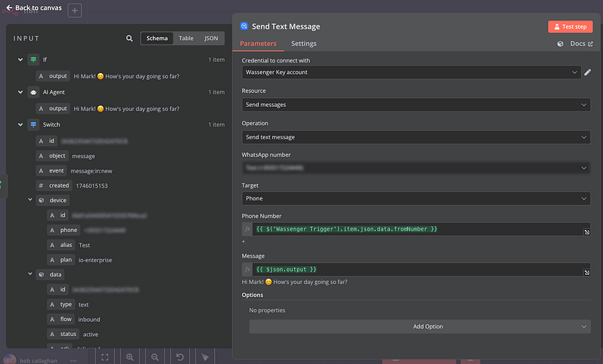Collapse the Switch node in input tree
This screenshot has width=603, height=364.
click(x=20, y=124)
